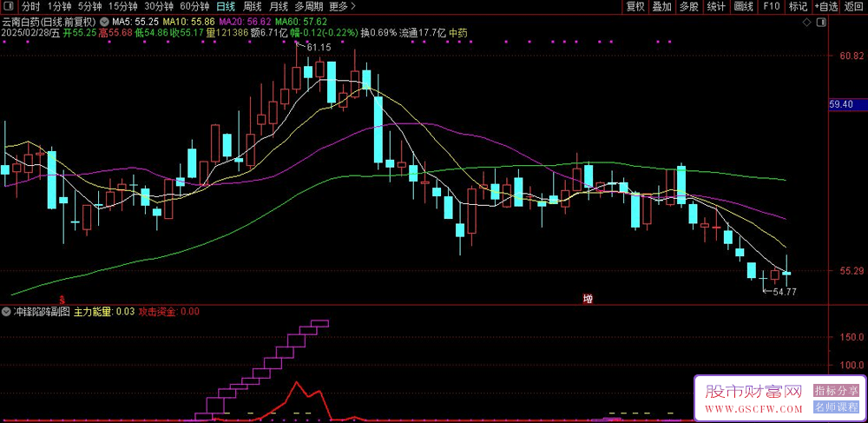Click the 中药 sector label
Image resolution: width=868 pixels, height=423 pixels.
tap(458, 33)
